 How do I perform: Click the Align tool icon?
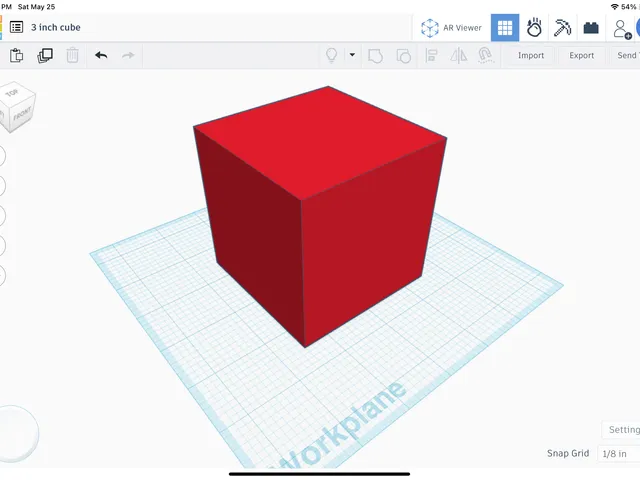(431, 56)
